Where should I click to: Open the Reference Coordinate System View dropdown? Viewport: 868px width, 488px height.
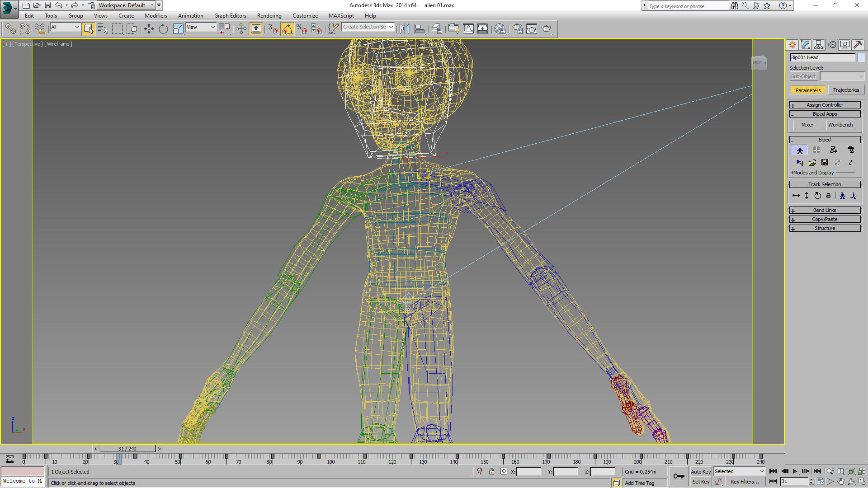tap(201, 27)
